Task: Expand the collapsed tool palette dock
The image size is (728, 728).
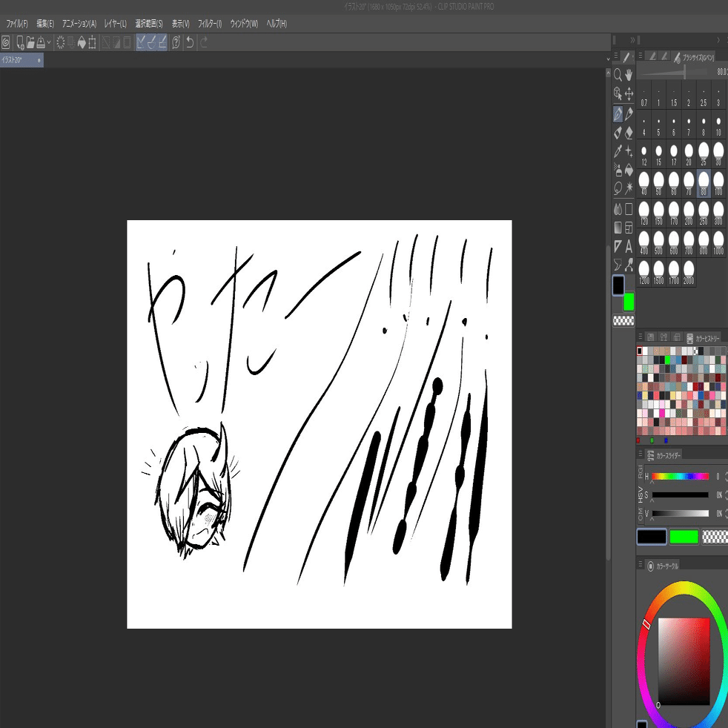Action: [x=632, y=40]
